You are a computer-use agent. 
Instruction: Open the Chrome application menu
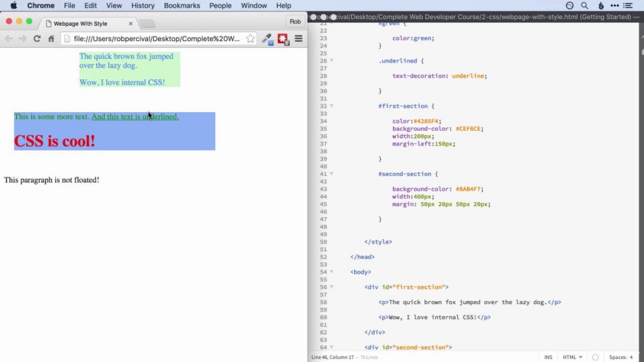pyautogui.click(x=41, y=5)
